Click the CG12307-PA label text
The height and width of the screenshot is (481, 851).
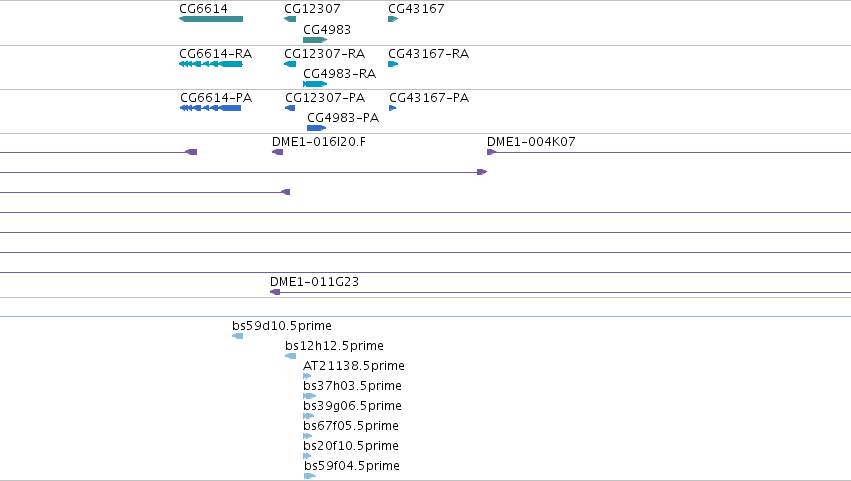pos(325,98)
